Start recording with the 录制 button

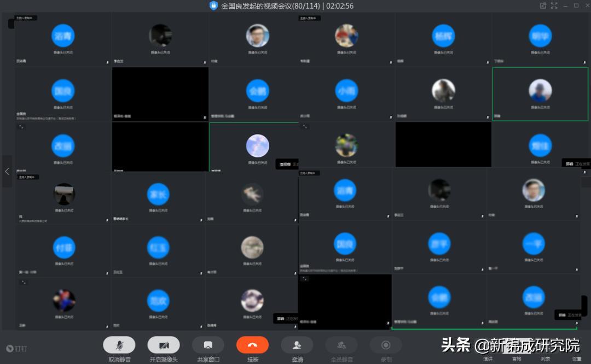coord(386,345)
